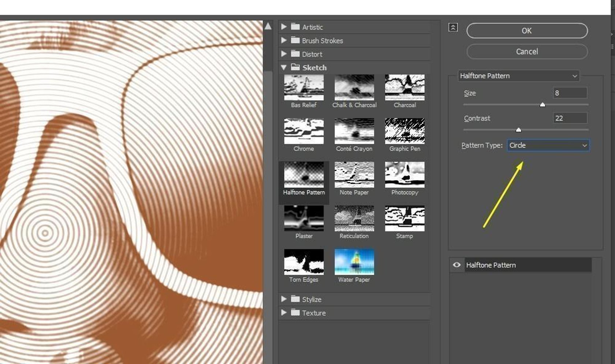Collapse the filter thumbnails panel

pyautogui.click(x=453, y=27)
